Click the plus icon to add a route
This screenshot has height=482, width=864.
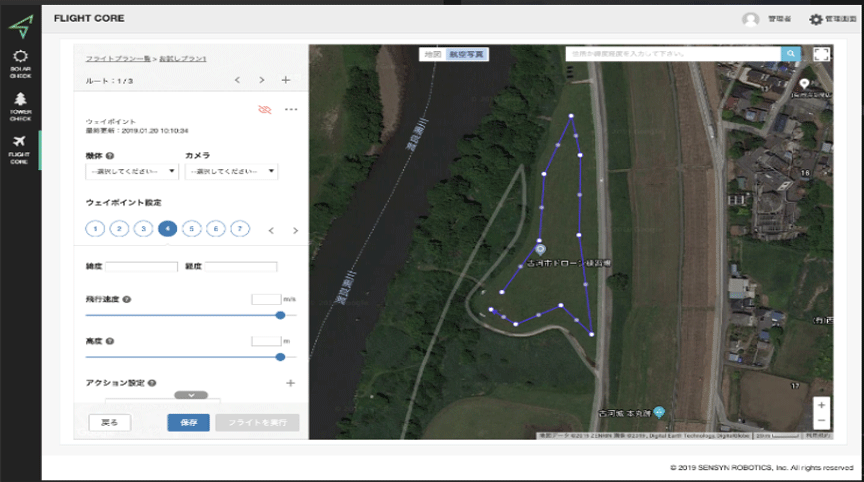coord(286,80)
